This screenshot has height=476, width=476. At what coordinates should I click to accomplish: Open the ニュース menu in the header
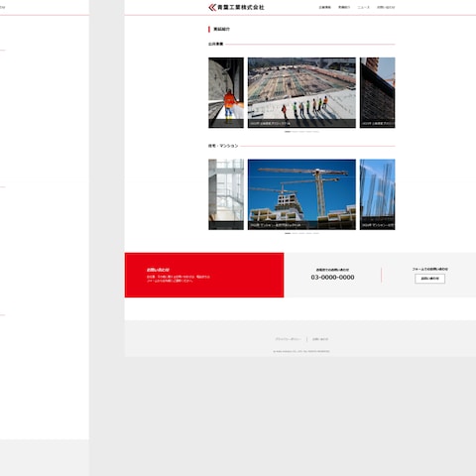point(363,7)
